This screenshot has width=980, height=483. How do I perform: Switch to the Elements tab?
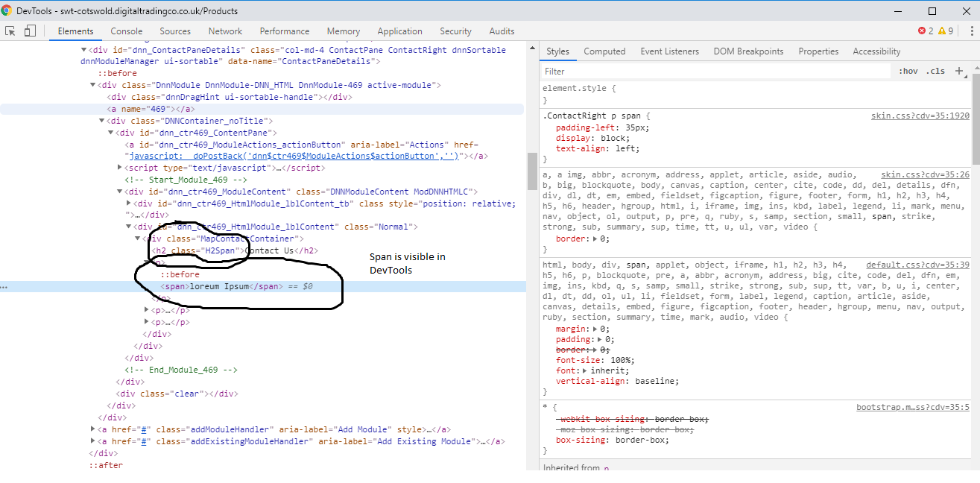tap(75, 31)
